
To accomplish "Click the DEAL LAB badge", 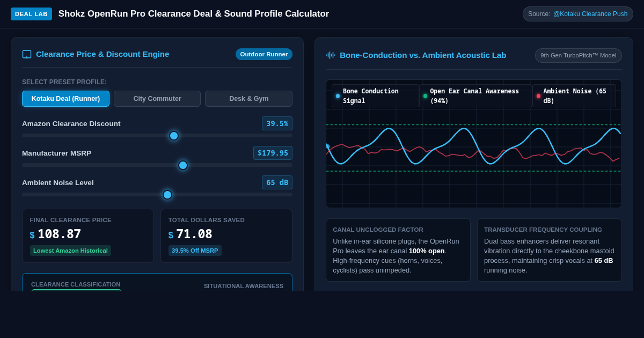I will [x=31, y=14].
